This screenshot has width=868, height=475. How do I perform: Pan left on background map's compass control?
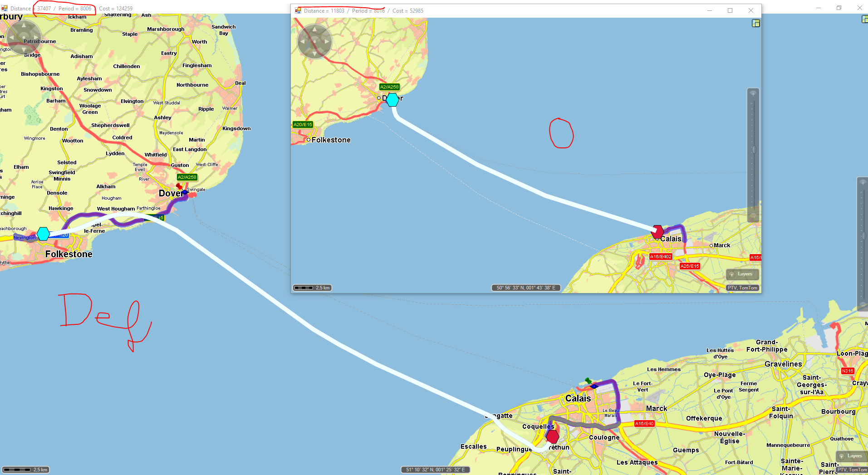click(12, 37)
